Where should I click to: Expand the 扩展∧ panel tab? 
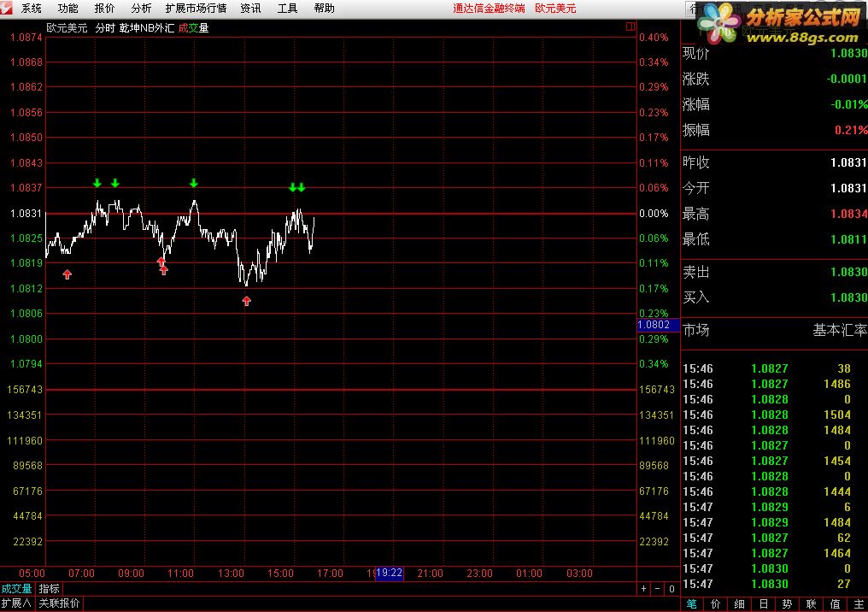(x=16, y=603)
